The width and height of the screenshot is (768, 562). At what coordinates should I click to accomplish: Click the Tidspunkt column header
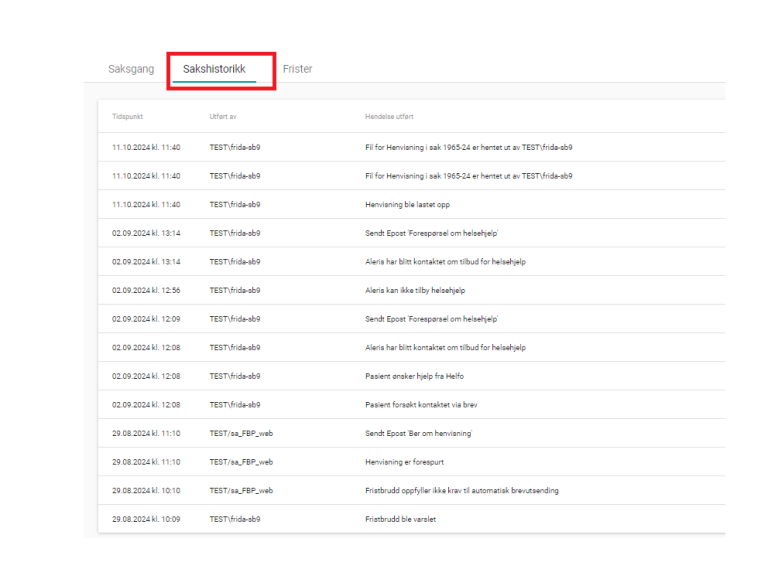[127, 117]
